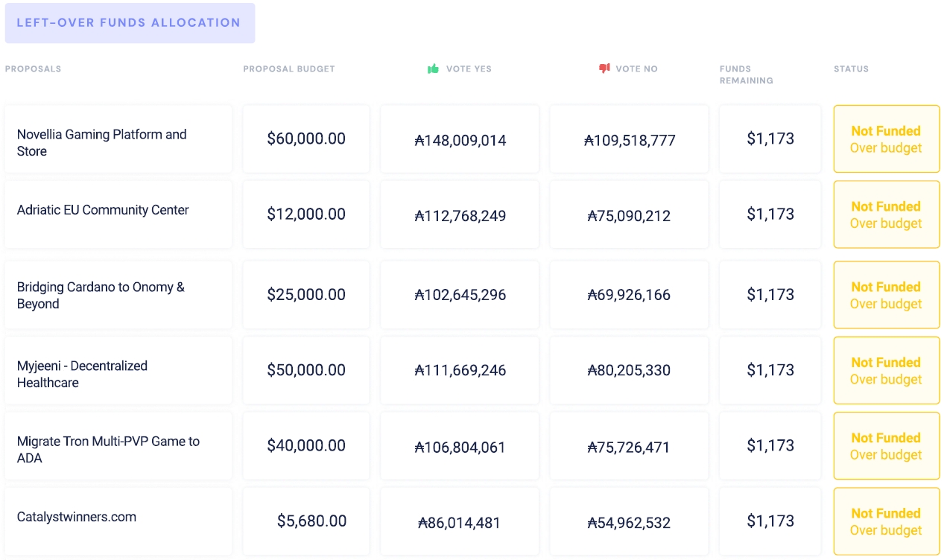
Task: Open Myjeeni - Decentralized Healthcare proposal
Action: point(82,375)
